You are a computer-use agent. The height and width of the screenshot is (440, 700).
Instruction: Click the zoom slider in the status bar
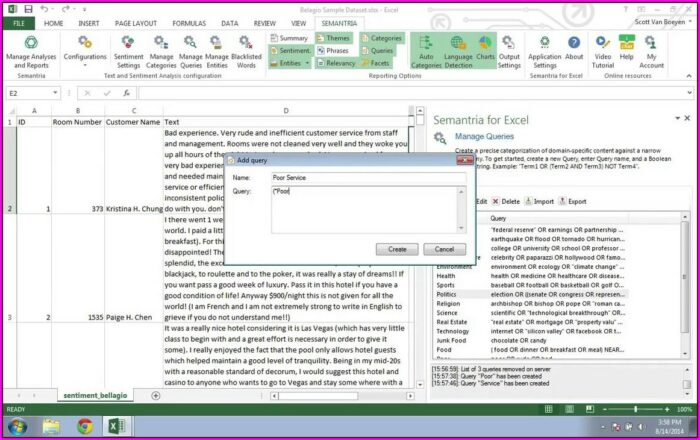635,409
